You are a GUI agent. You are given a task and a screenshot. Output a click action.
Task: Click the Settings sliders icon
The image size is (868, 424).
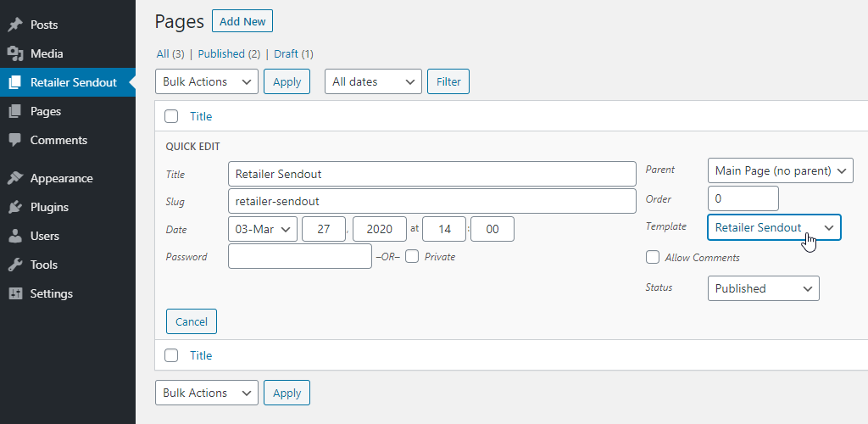[15, 293]
